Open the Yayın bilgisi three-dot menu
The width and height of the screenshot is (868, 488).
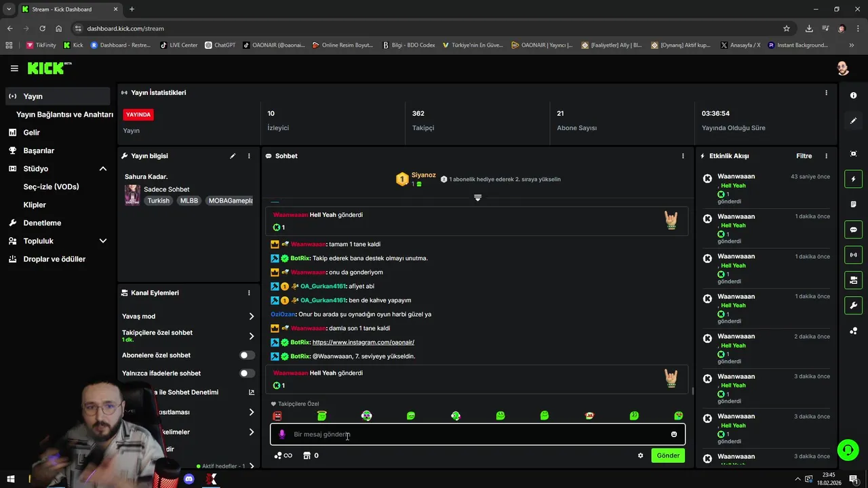[x=249, y=156]
